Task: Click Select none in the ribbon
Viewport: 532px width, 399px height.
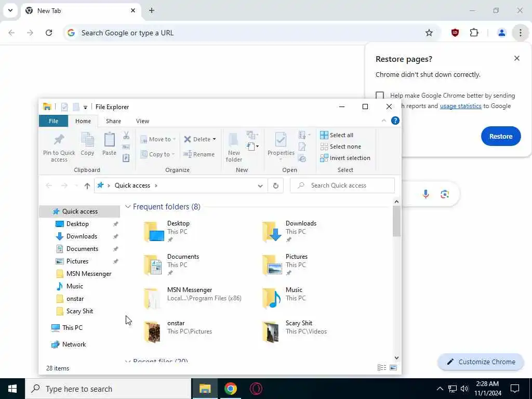Action: coord(340,147)
